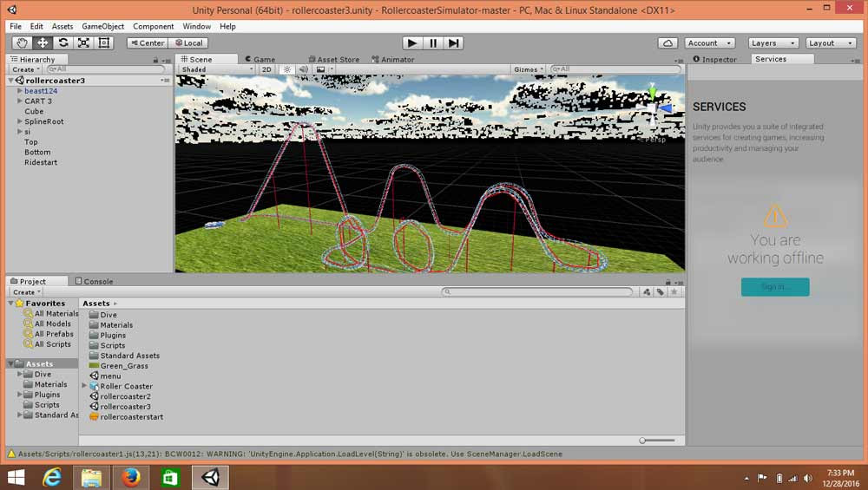Open Layout dropdown
This screenshot has width=868, height=490.
831,43
